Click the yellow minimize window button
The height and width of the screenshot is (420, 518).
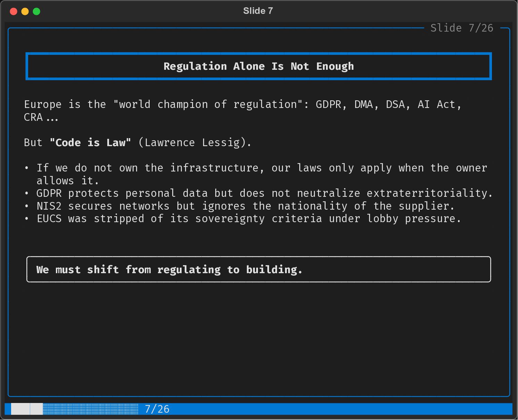tap(25, 11)
